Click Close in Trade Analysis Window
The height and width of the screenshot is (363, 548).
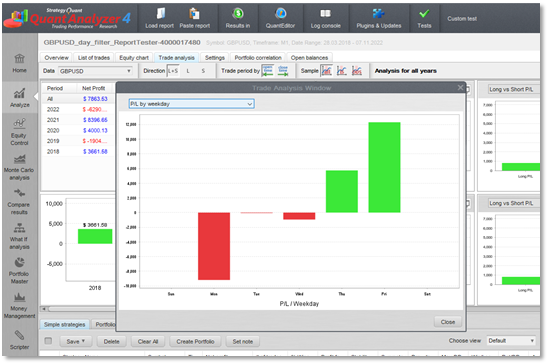[448, 322]
